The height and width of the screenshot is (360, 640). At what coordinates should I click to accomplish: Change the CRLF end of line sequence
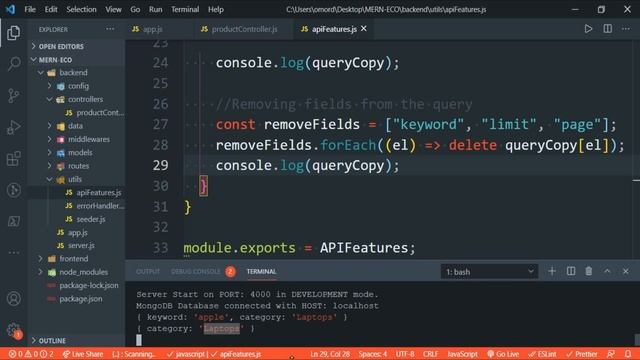(x=430, y=354)
